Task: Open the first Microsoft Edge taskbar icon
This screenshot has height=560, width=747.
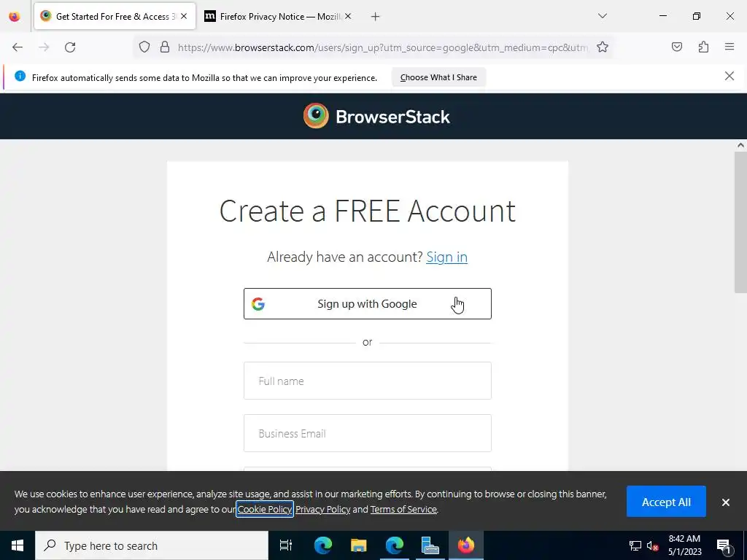Action: [322, 545]
